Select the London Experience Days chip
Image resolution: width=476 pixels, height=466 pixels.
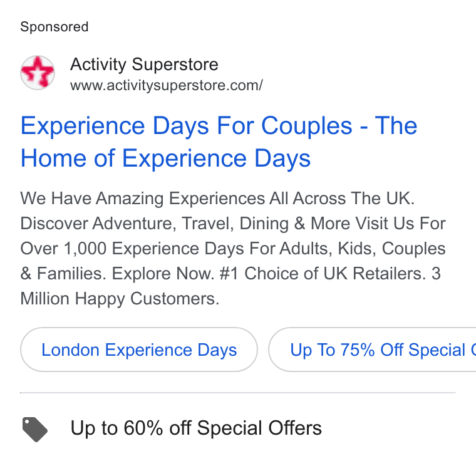pos(139,349)
